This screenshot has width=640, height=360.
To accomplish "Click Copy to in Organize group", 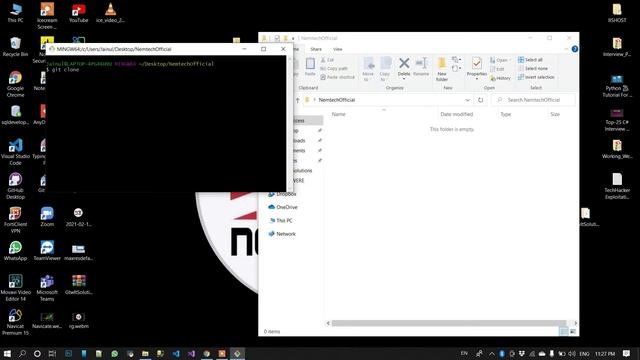I will (385, 69).
